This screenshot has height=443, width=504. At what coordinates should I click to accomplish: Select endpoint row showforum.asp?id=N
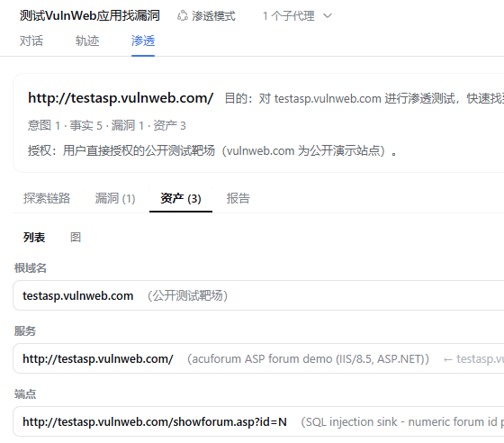258,421
